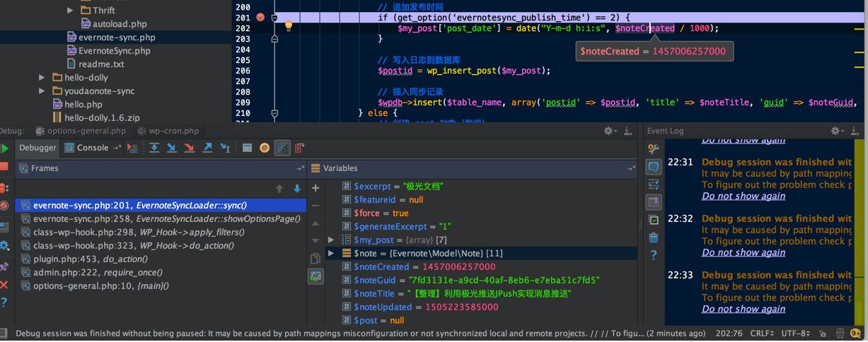Resume program with green play icon
The image size is (868, 342).
click(x=5, y=148)
